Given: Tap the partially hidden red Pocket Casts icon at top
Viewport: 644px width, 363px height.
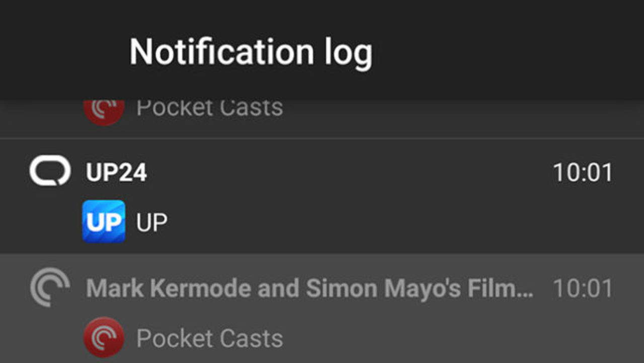Looking at the screenshot, I should 104,111.
